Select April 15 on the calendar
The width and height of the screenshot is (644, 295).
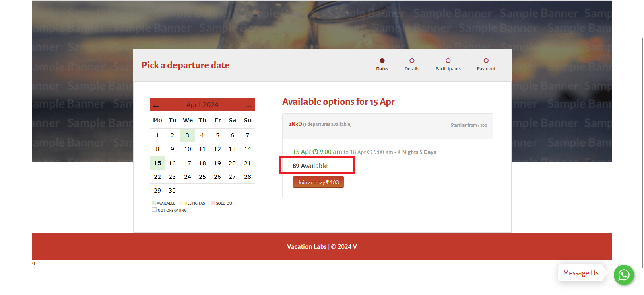(x=157, y=163)
